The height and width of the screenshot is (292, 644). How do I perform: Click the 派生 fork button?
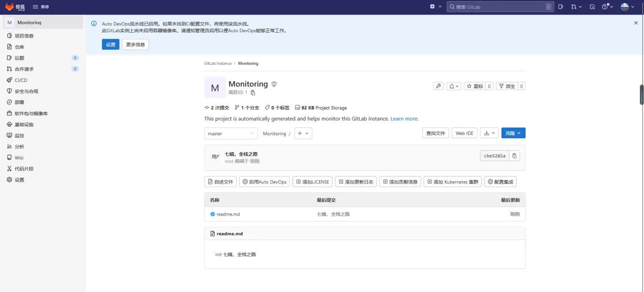coord(507,86)
